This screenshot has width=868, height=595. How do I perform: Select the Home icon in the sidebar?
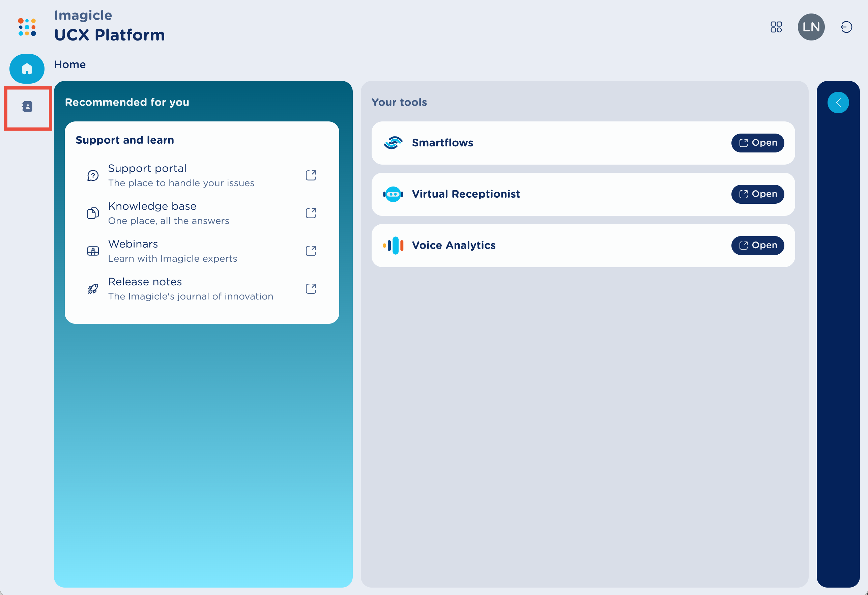pos(27,68)
